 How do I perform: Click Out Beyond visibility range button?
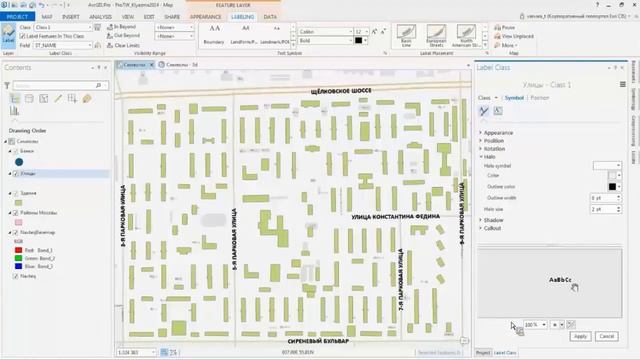click(123, 36)
